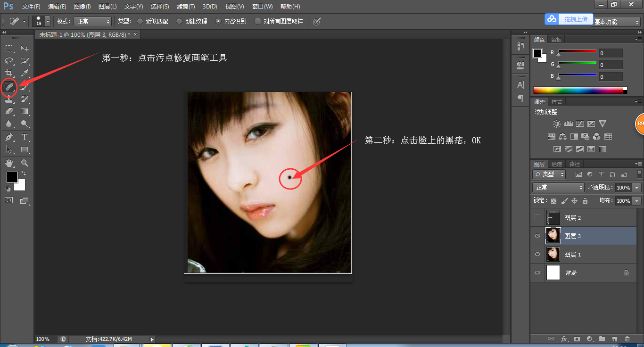The height and width of the screenshot is (347, 644).
Task: Select the Dodge tool
Action: point(25,124)
